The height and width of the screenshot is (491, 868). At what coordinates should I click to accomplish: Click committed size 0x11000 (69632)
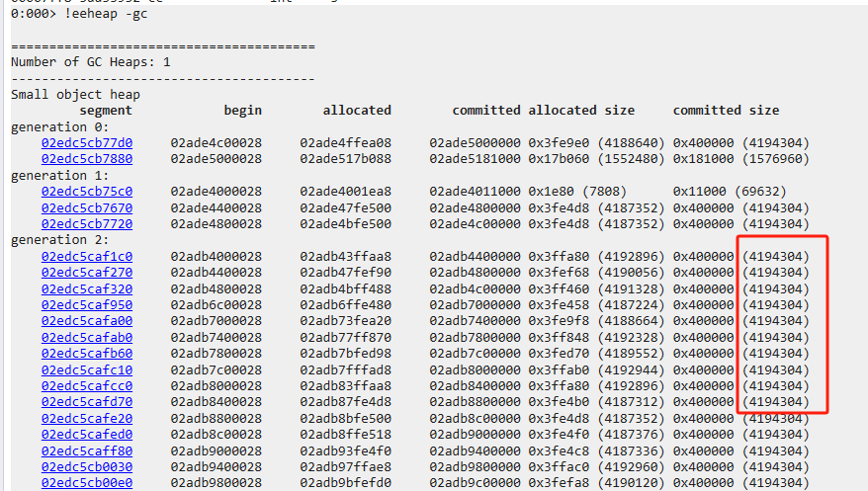730,192
